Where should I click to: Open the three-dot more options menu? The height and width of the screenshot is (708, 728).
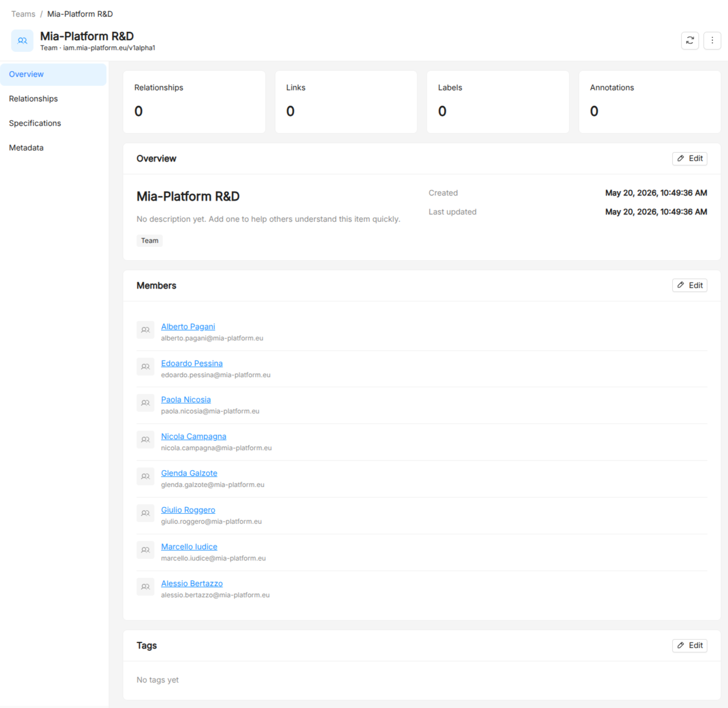pyautogui.click(x=712, y=40)
